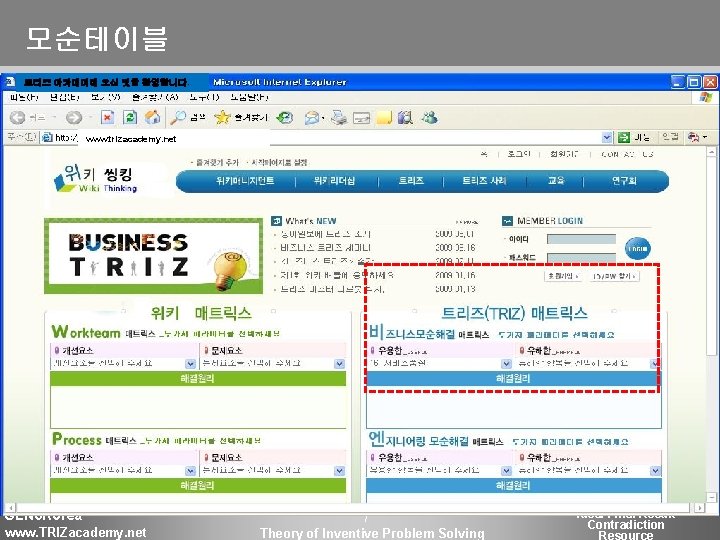This screenshot has width=720, height=540.
Task: Open the 비즈니스 트리즈 세미나 news item
Action: 325,248
